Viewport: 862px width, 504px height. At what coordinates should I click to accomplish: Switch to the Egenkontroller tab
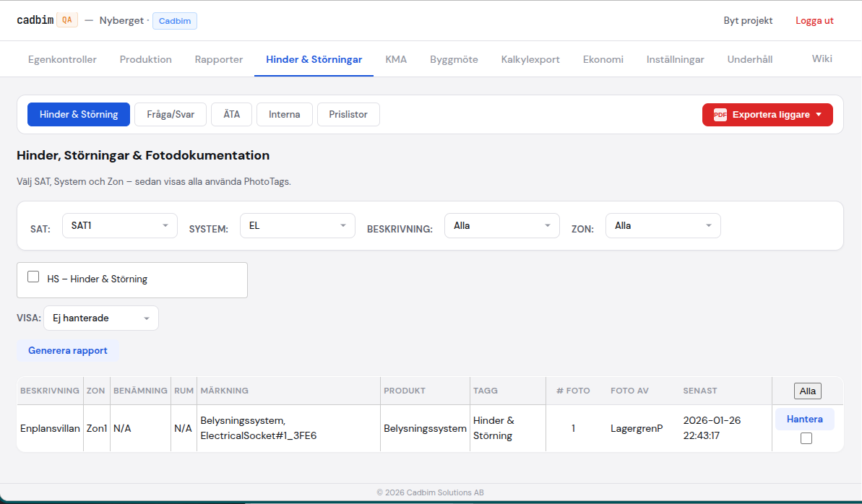click(x=62, y=59)
